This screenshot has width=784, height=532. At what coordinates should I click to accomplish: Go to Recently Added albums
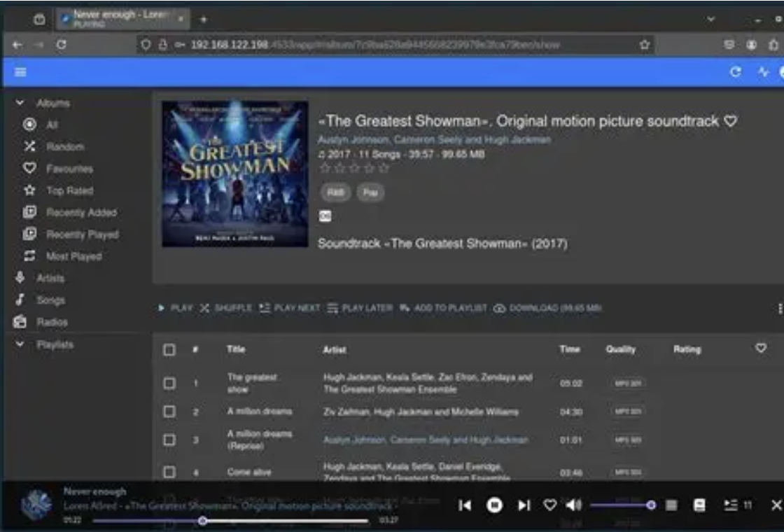[x=80, y=213]
